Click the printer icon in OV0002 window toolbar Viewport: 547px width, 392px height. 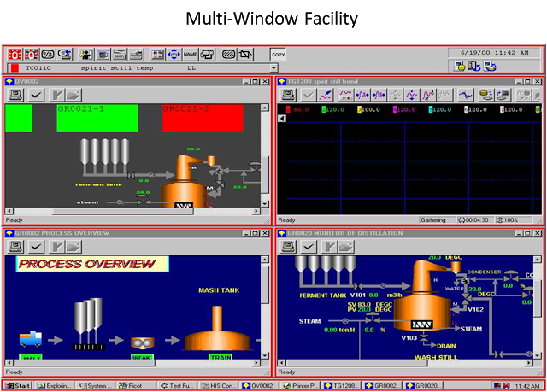[x=15, y=95]
